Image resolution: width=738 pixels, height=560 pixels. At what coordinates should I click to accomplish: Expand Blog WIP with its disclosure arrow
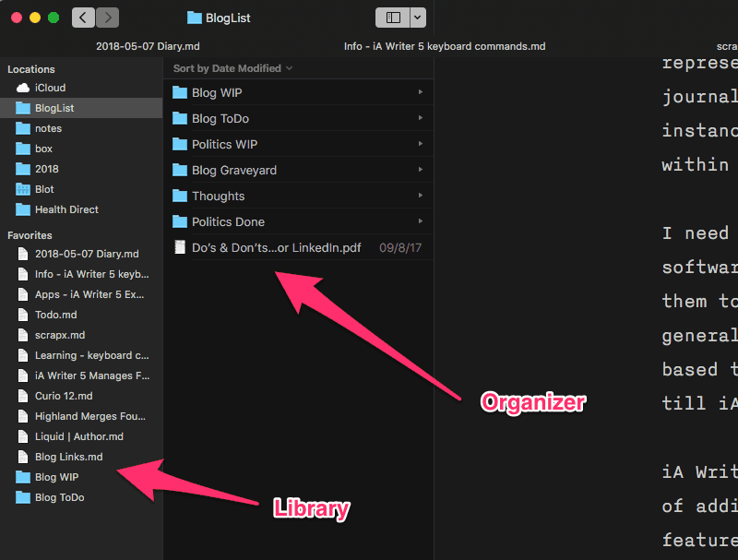421,92
